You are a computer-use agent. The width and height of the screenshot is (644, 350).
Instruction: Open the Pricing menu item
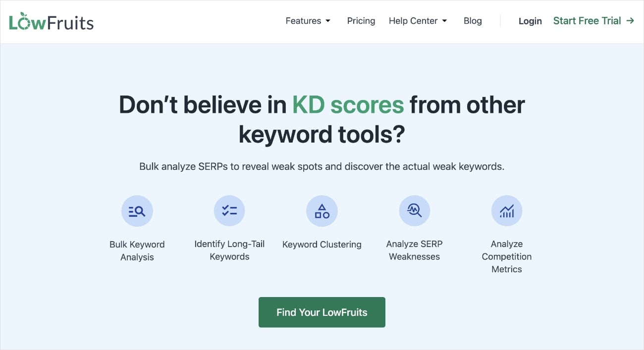[x=361, y=21]
